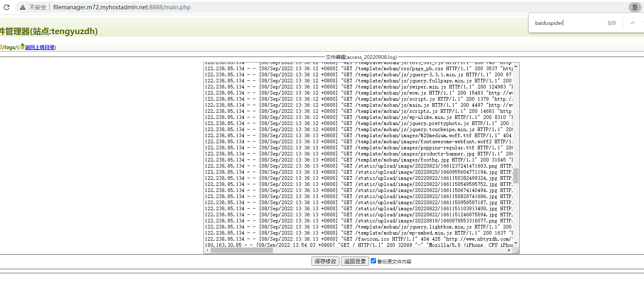Click the last log line from 180.163.30.85
This screenshot has height=291, width=644.
pos(357,245)
